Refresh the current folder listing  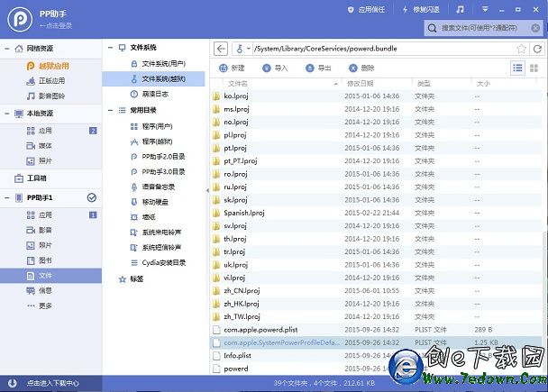click(537, 49)
